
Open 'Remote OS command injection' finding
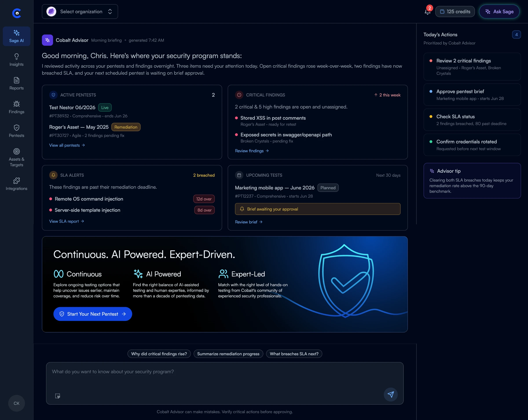point(89,199)
